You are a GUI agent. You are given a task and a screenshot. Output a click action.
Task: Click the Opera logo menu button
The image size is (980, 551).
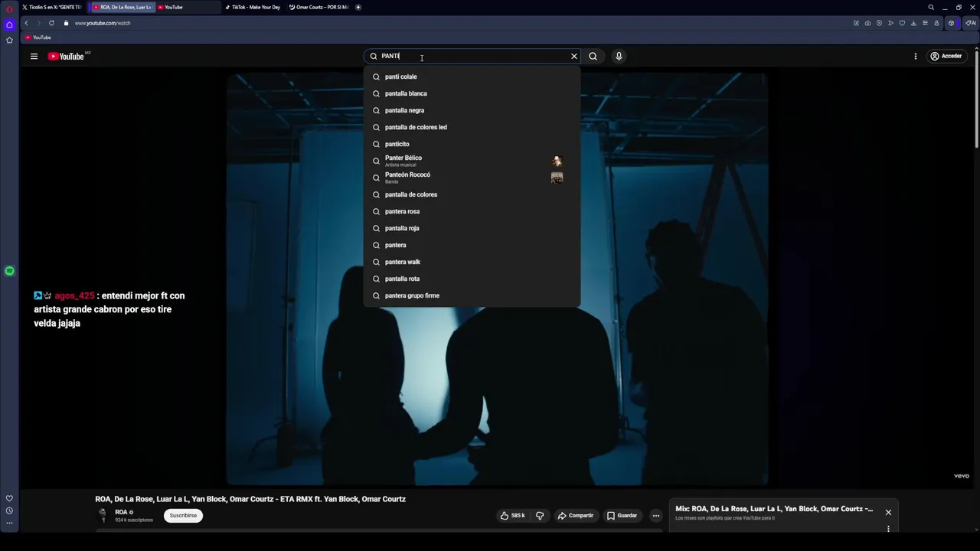pyautogui.click(x=9, y=8)
